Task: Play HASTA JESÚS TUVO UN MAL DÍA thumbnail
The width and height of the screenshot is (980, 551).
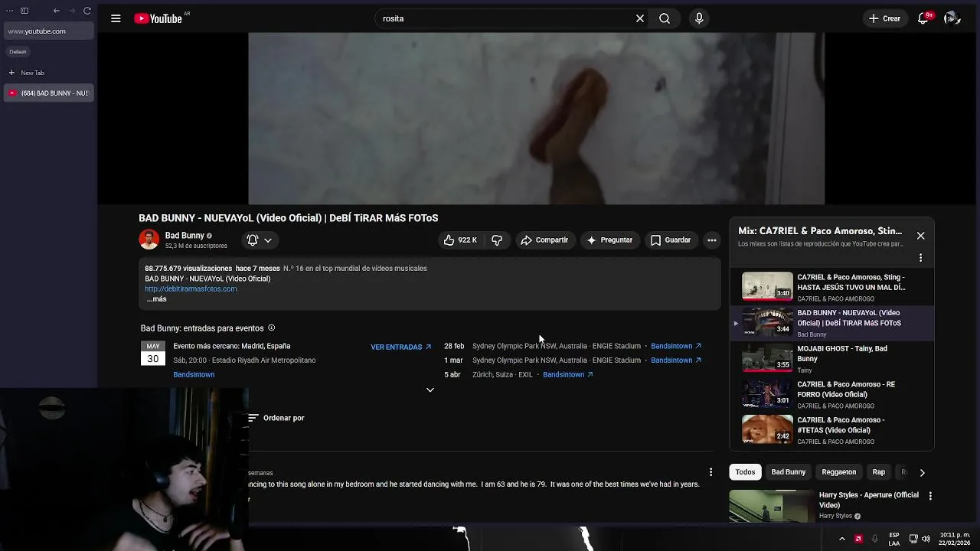Action: 767,287
